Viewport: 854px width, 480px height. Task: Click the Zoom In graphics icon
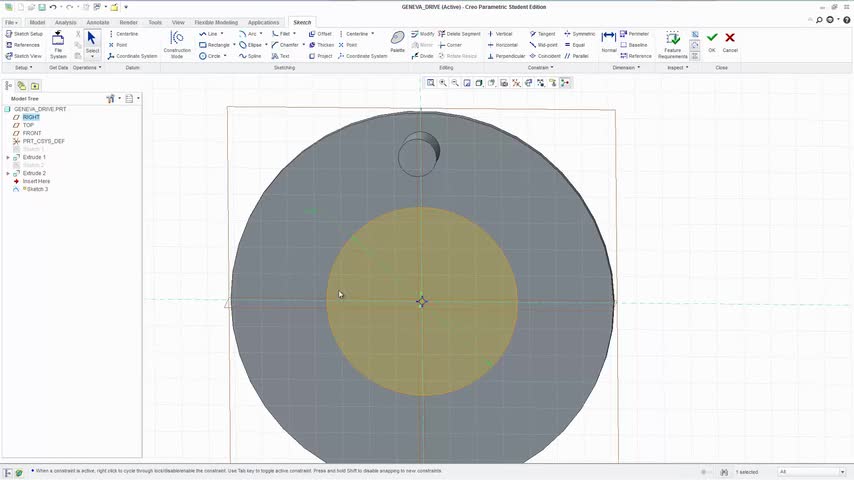click(x=443, y=83)
